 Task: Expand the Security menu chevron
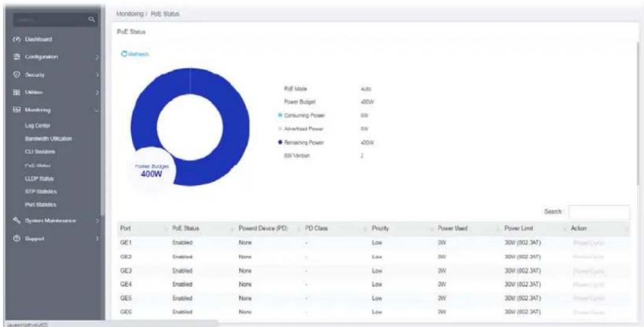[x=97, y=75]
